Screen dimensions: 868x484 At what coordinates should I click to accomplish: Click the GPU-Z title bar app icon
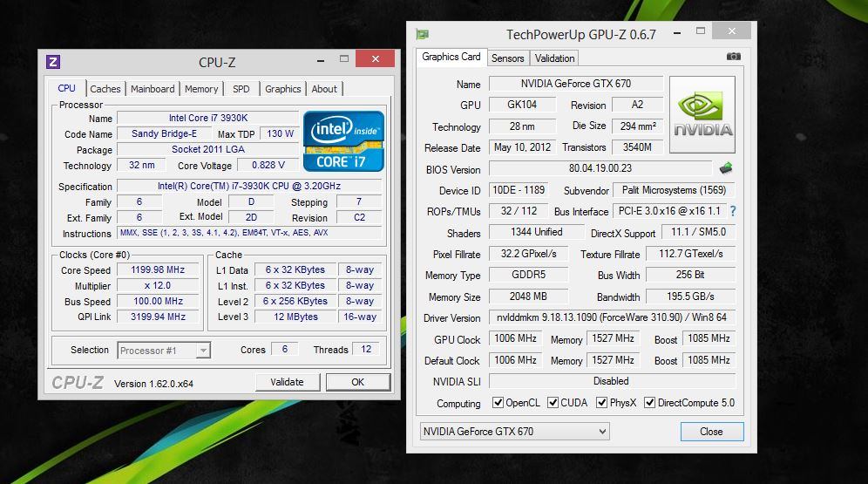coord(423,34)
